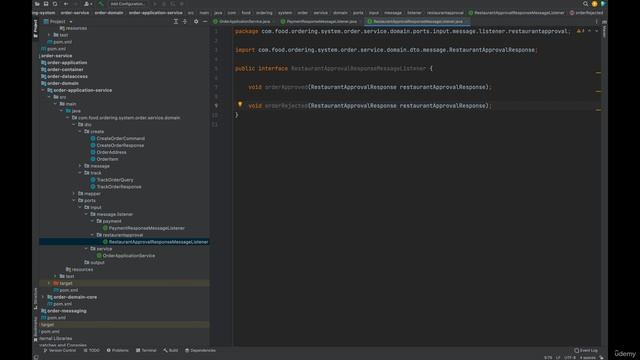Open the Search Everywhere magnifier icon

[585, 4]
